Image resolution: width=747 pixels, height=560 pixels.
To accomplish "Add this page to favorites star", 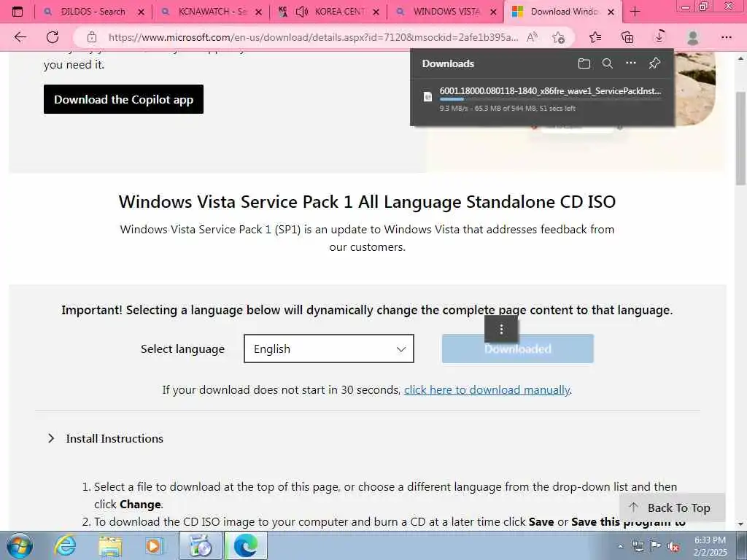I will (558, 37).
